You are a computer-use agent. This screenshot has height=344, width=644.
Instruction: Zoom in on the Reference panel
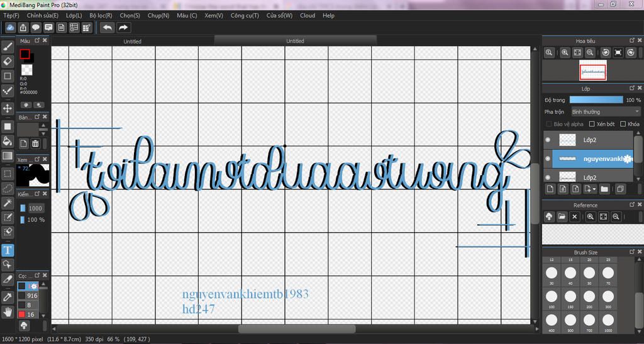pos(591,216)
